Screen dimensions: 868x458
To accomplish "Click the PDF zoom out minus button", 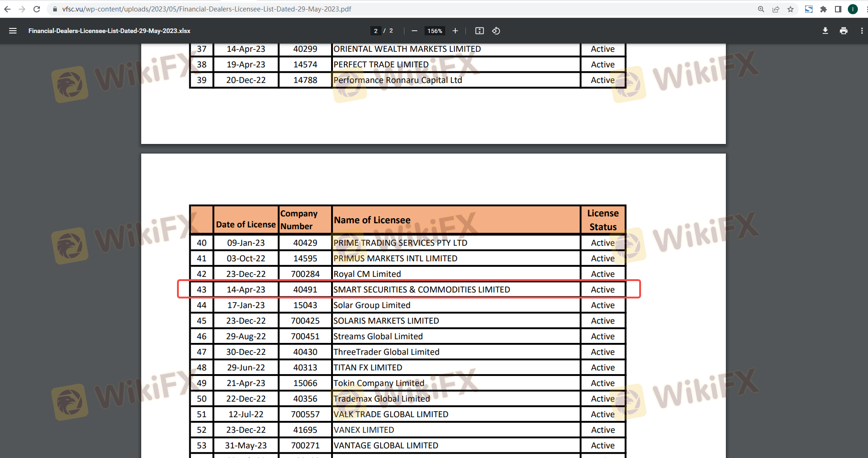I will point(414,31).
